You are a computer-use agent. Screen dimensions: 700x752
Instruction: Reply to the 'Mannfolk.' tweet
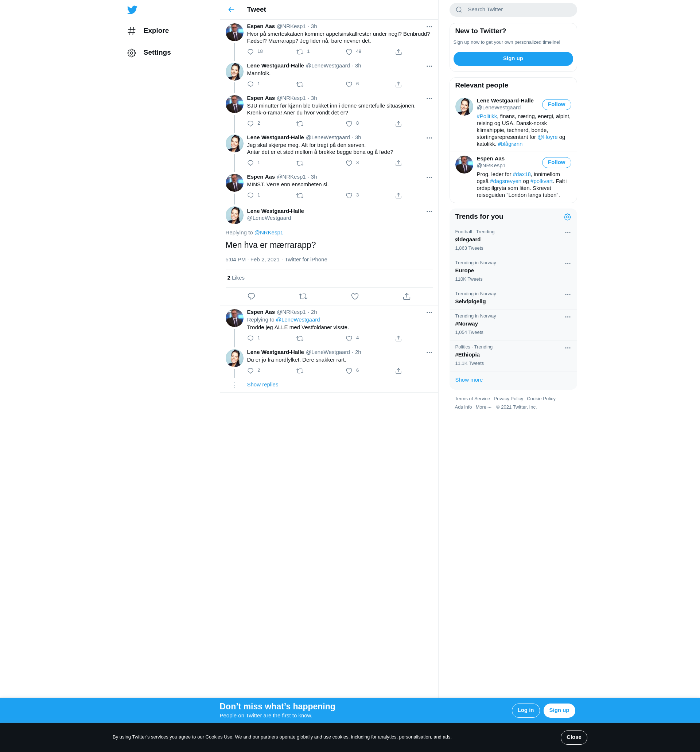coord(250,84)
